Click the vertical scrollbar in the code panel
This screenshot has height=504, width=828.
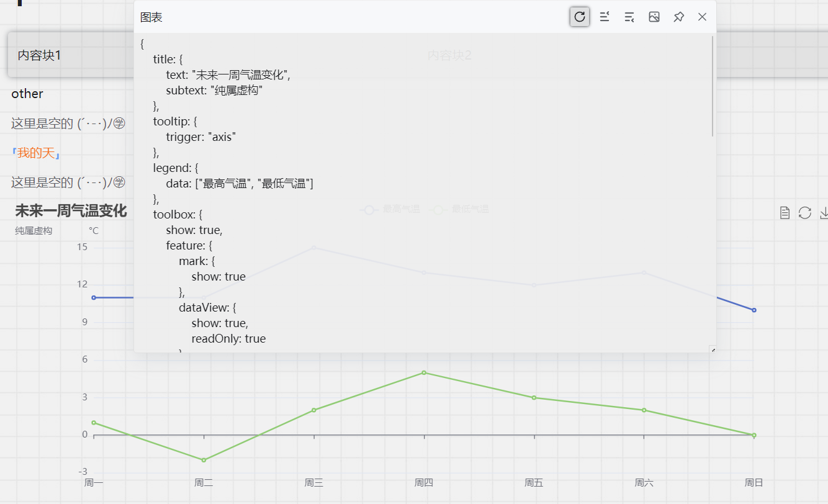[x=713, y=87]
